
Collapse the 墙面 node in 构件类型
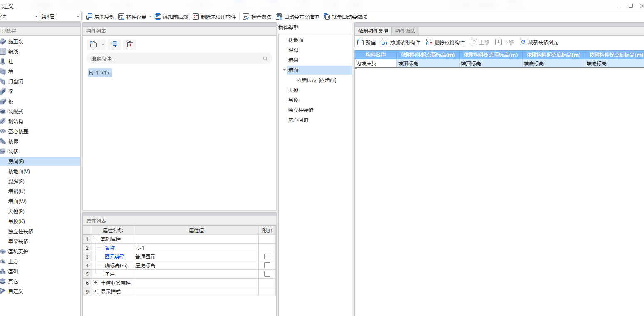284,70
